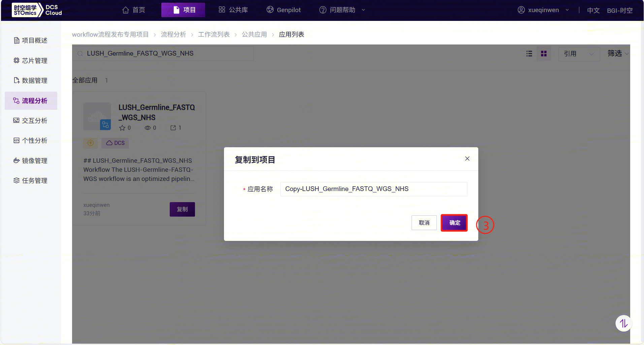This screenshot has height=345, width=644.
Task: Click the eye views icon on card
Action: point(148,128)
